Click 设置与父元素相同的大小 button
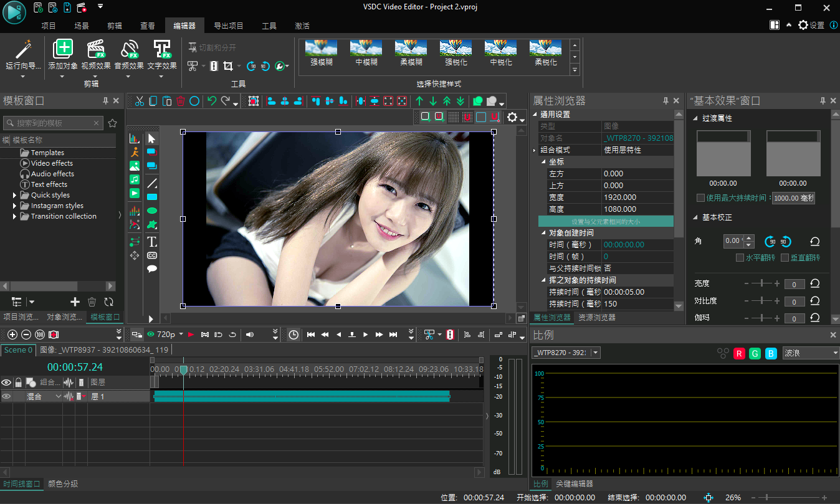Image resolution: width=840 pixels, height=504 pixels. 606,221
